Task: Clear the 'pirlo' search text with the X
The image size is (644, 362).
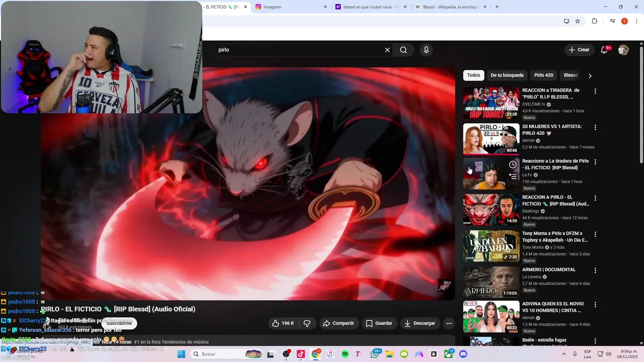Action: [x=387, y=50]
